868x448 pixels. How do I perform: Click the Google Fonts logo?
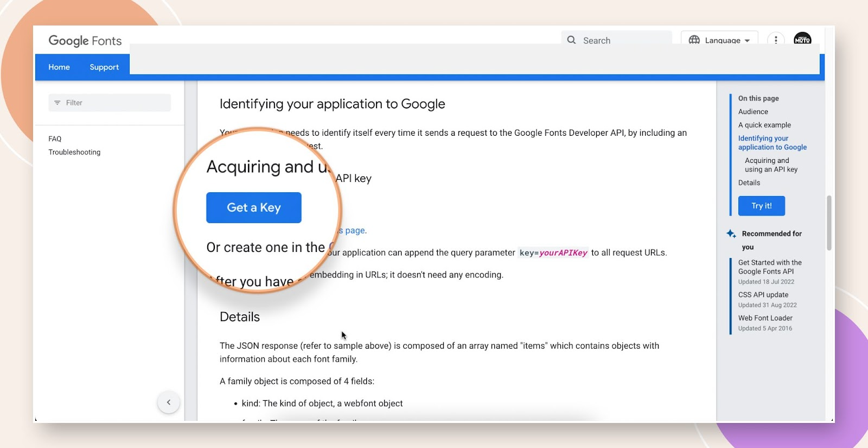85,41
